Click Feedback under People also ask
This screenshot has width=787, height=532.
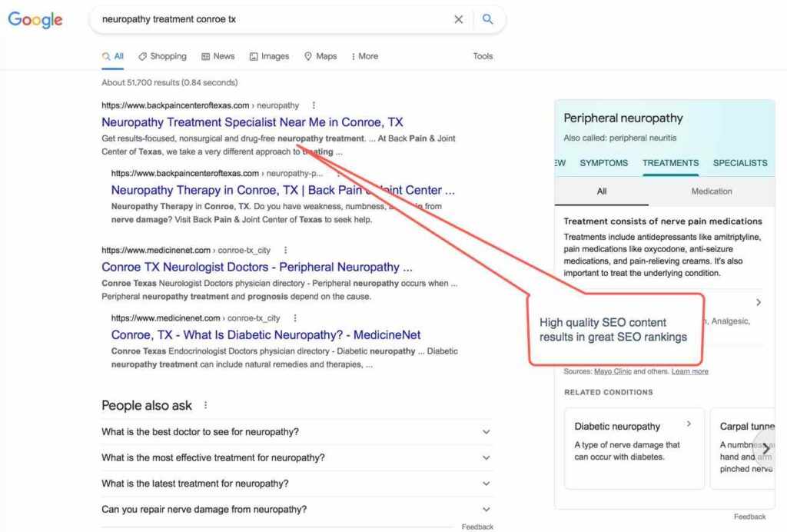477,527
